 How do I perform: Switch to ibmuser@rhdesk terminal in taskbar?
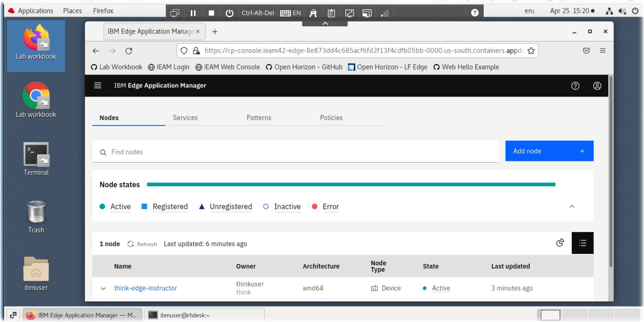205,315
